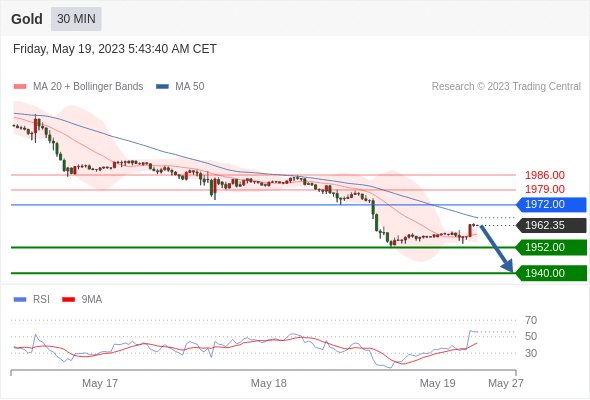Select the May 19 date marker
This screenshot has width=590, height=400.
coord(438,383)
